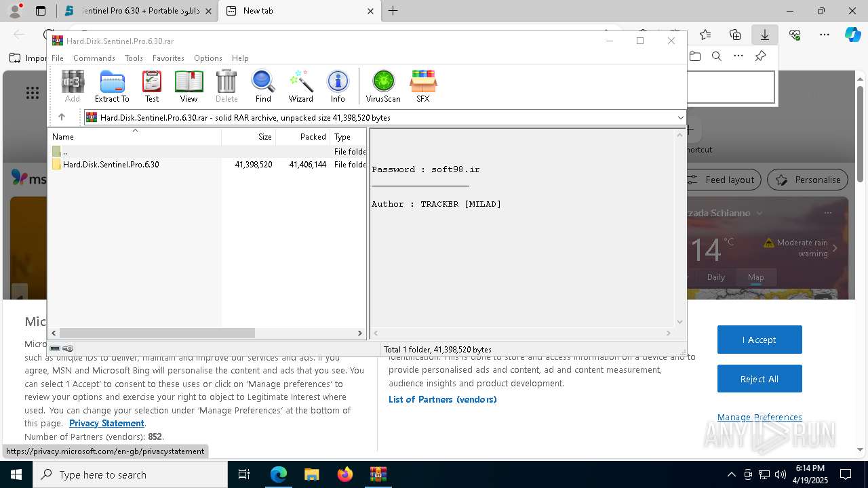Click the comment pane scroll down arrow
The height and width of the screenshot is (488, 868).
[x=679, y=322]
